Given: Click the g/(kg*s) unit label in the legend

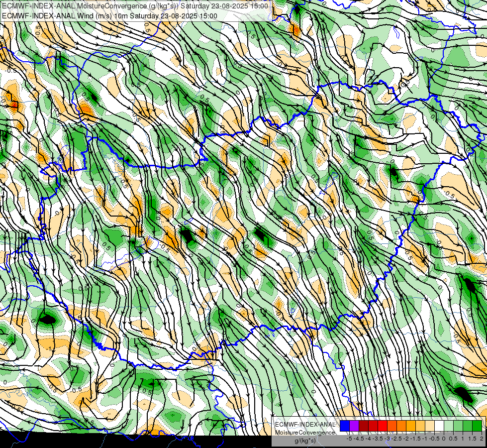Looking at the screenshot, I should [305, 441].
